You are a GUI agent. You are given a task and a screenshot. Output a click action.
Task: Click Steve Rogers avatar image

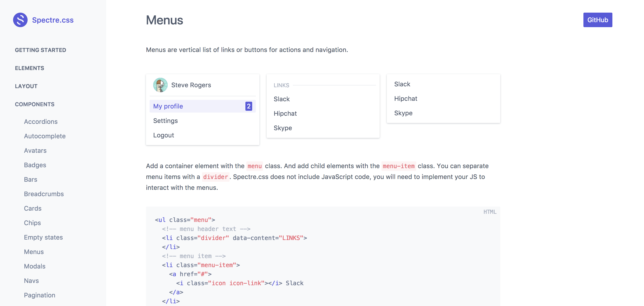coord(160,85)
